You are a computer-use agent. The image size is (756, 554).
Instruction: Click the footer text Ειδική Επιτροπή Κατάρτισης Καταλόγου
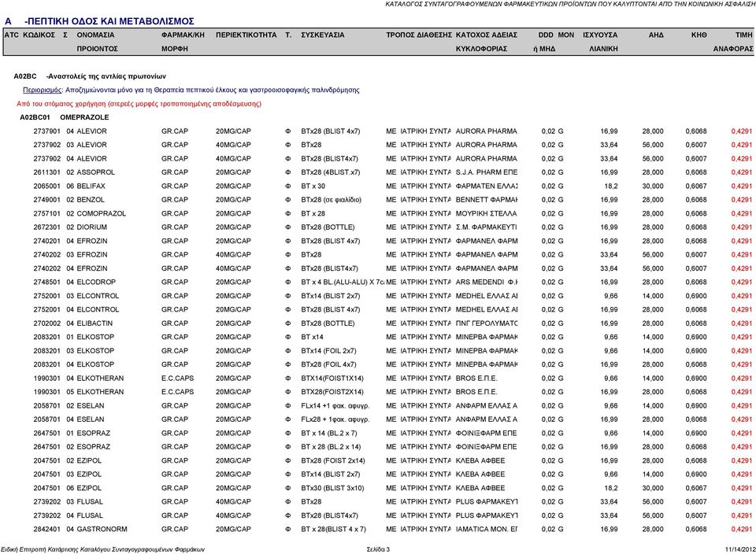click(x=102, y=549)
